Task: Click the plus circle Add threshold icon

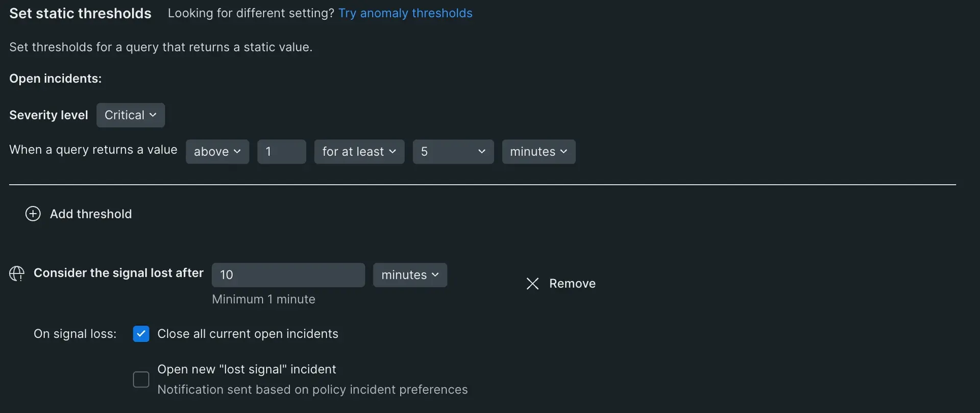Action: [33, 214]
